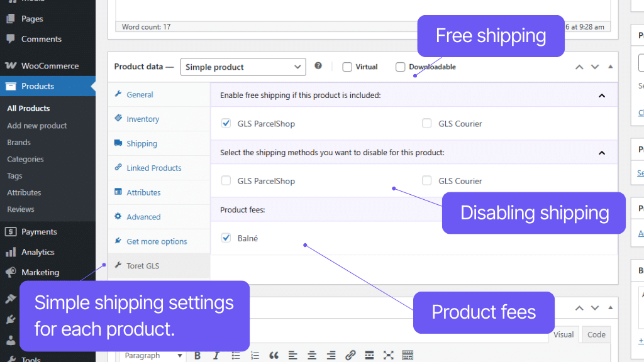This screenshot has width=644, height=362.
Task: Toggle the editor toolbar keyboard icon
Action: click(x=408, y=356)
